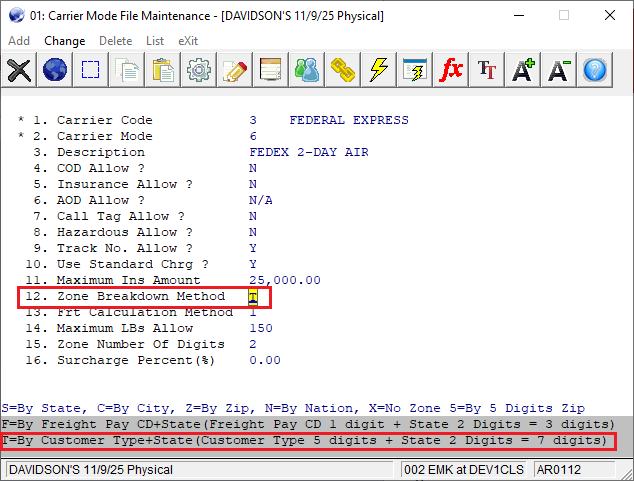This screenshot has height=481, width=634.
Task: Open the gear settings icon
Action: [199, 70]
